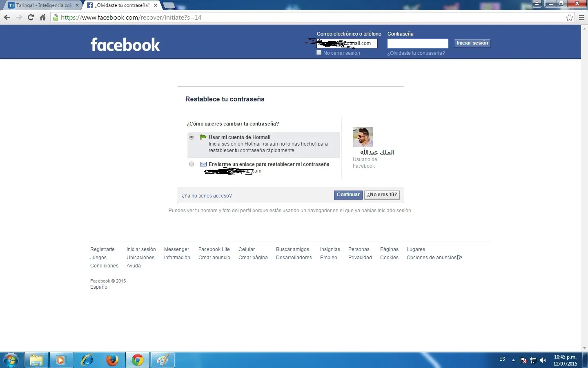Click the 'Continuar' button
This screenshot has width=588, height=368.
(348, 195)
